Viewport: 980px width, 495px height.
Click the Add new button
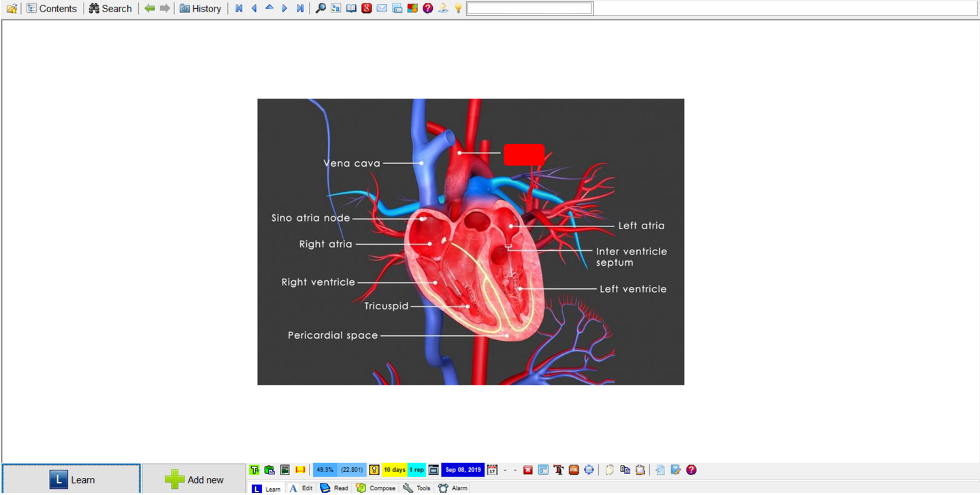(194, 479)
